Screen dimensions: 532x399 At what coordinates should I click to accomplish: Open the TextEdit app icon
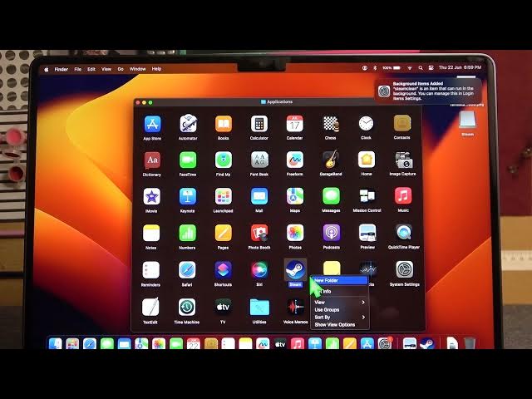coord(150,307)
